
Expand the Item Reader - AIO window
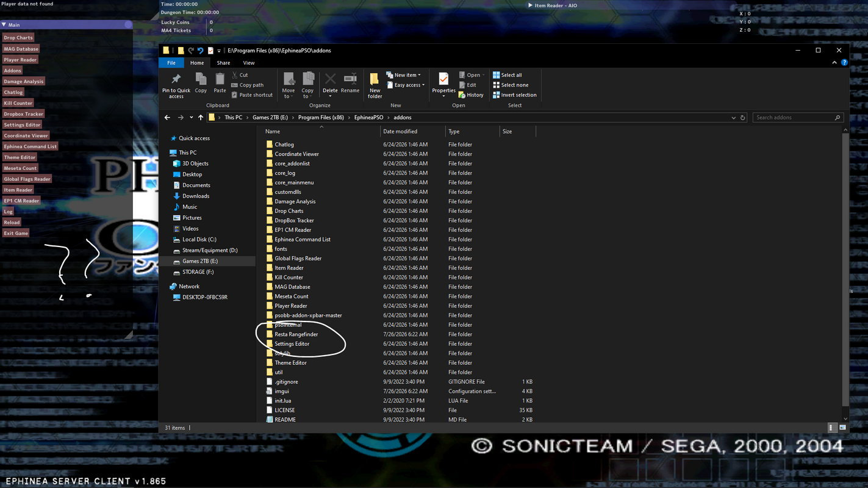click(531, 5)
